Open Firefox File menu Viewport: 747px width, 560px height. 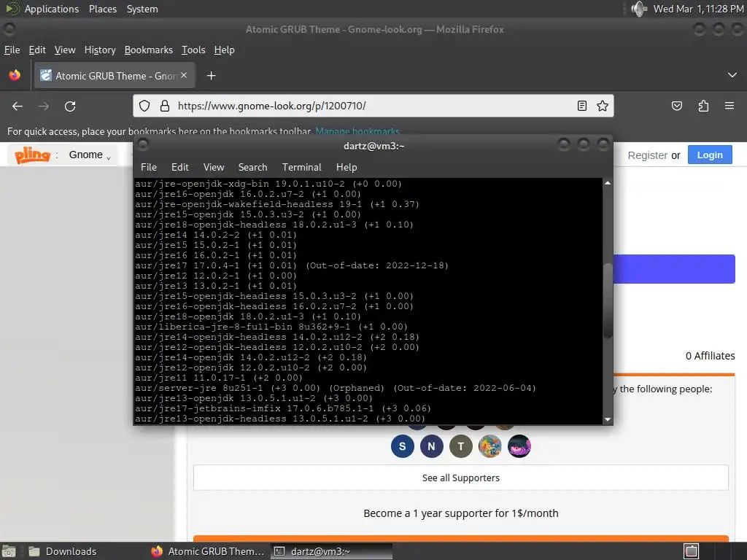(12, 50)
